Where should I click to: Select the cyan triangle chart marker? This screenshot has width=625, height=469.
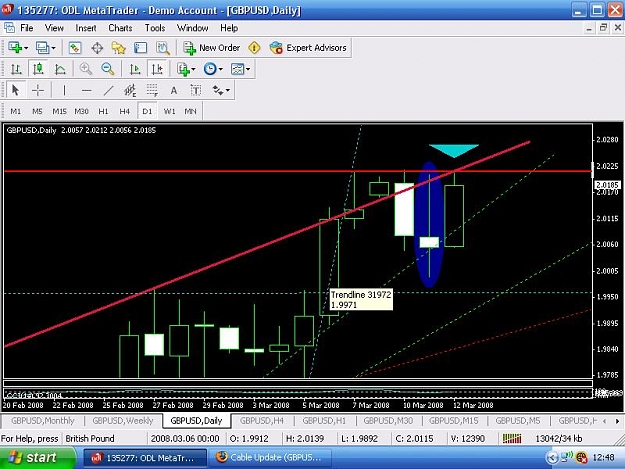(454, 150)
